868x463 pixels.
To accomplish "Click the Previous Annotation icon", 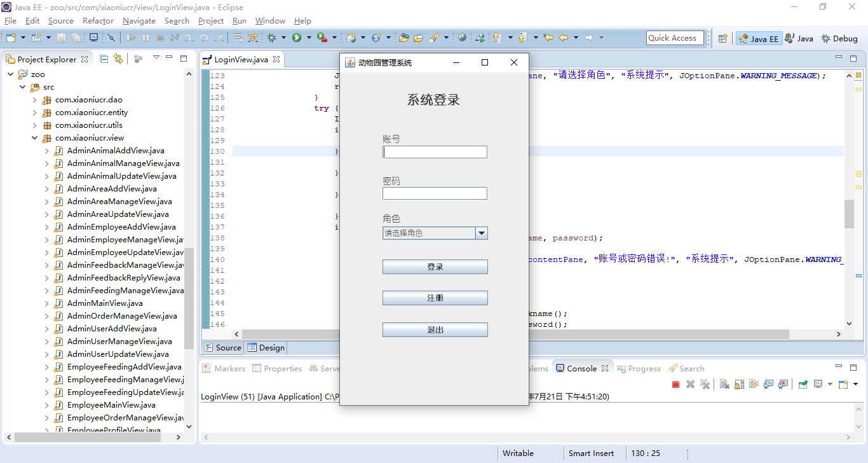I will pos(522,38).
